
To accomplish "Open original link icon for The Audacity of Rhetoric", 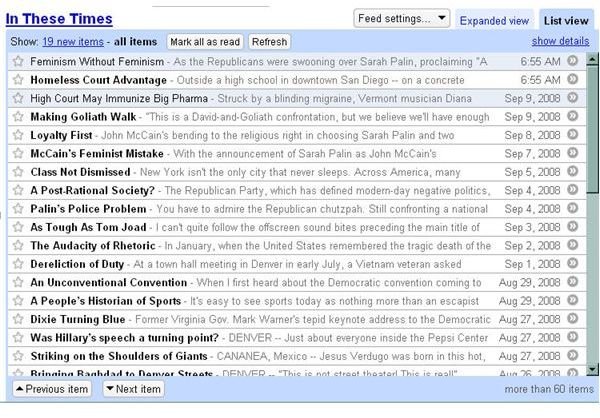I will click(x=572, y=245).
